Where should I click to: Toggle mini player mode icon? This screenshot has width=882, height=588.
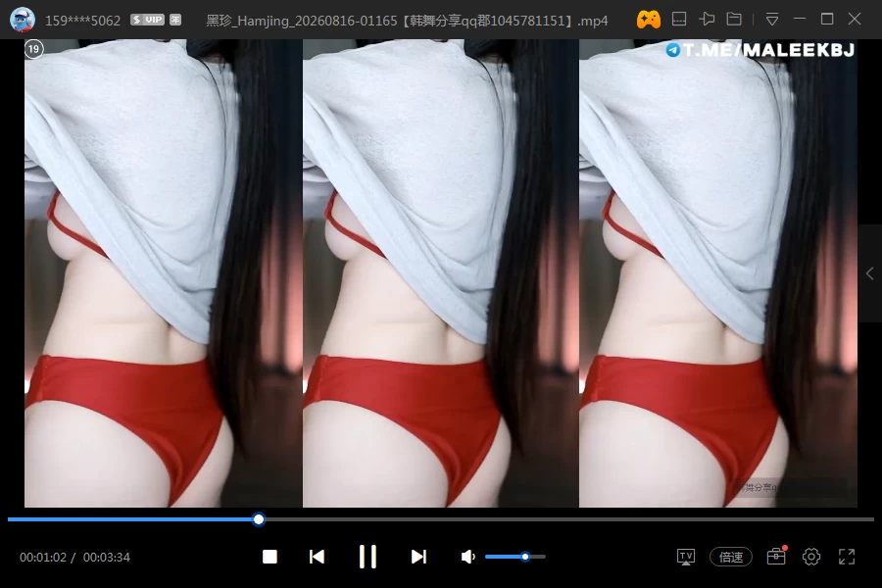click(x=679, y=20)
